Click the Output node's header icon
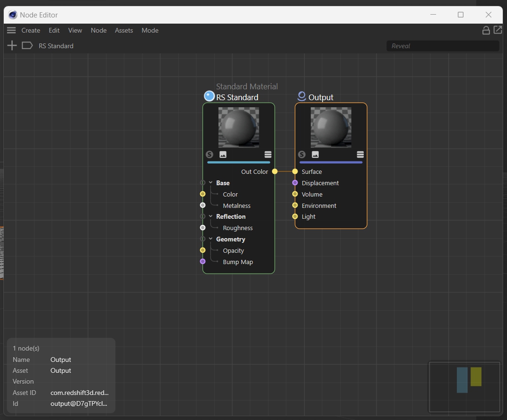The height and width of the screenshot is (420, 507). pyautogui.click(x=302, y=96)
